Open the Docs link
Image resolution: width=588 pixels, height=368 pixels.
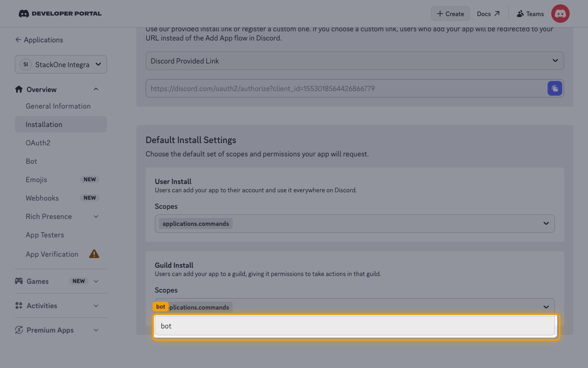tap(488, 14)
